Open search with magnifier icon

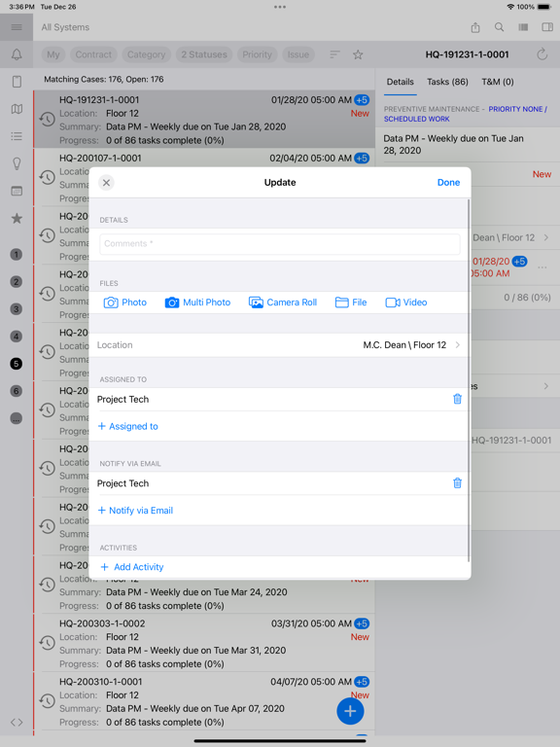click(499, 27)
